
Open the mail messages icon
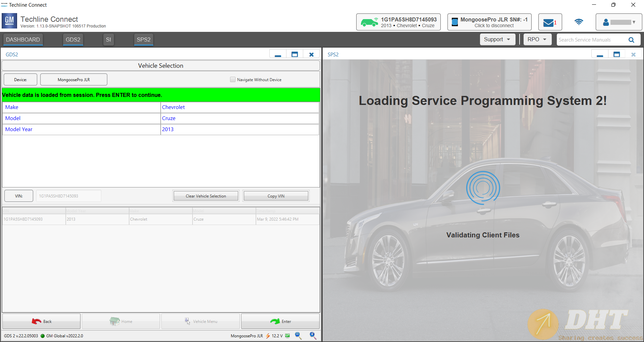(x=548, y=22)
